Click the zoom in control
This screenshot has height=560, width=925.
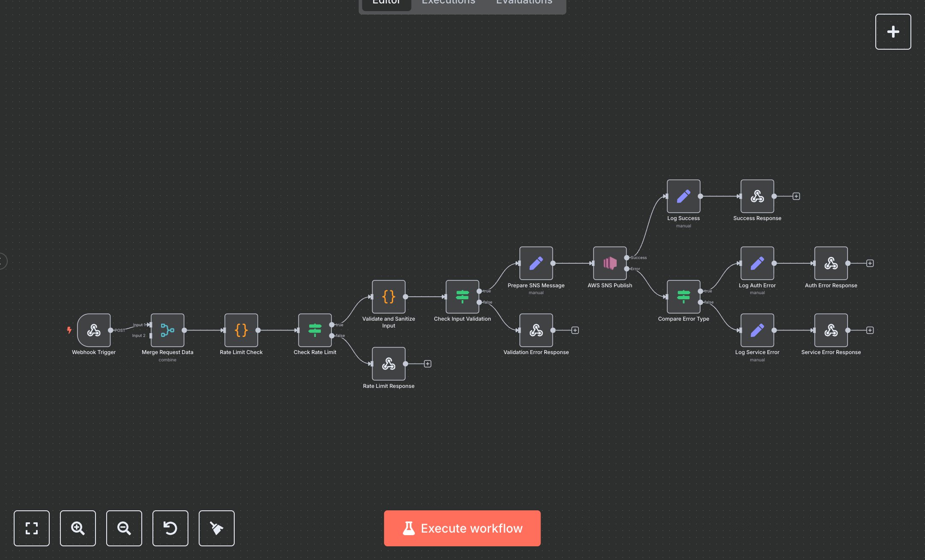78,528
